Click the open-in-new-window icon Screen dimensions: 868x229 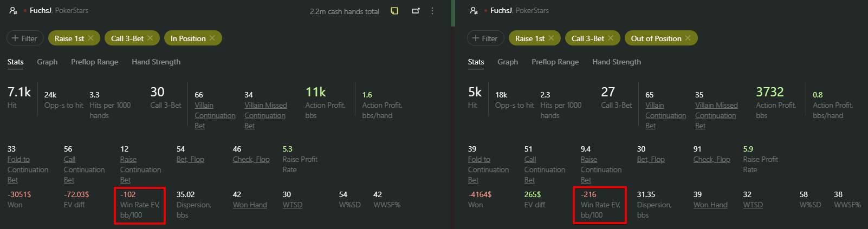(x=416, y=11)
